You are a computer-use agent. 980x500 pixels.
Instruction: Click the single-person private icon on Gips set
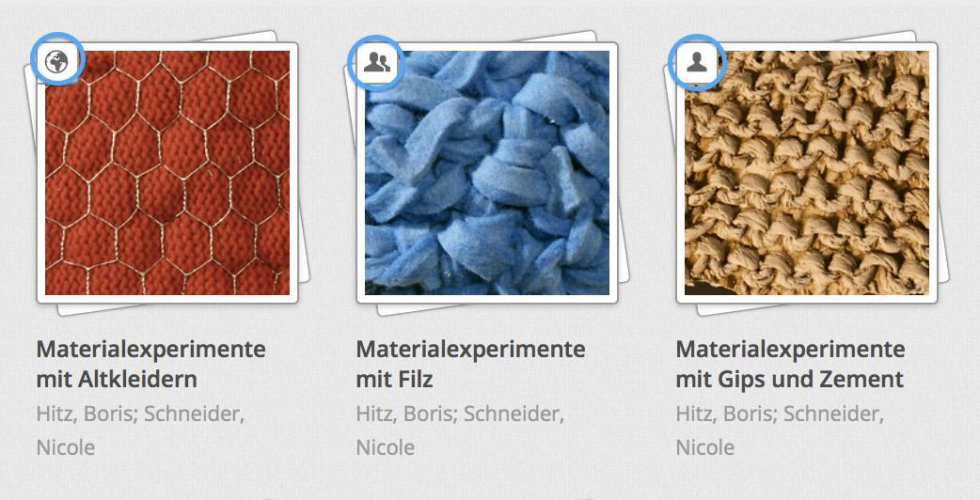coord(696,62)
